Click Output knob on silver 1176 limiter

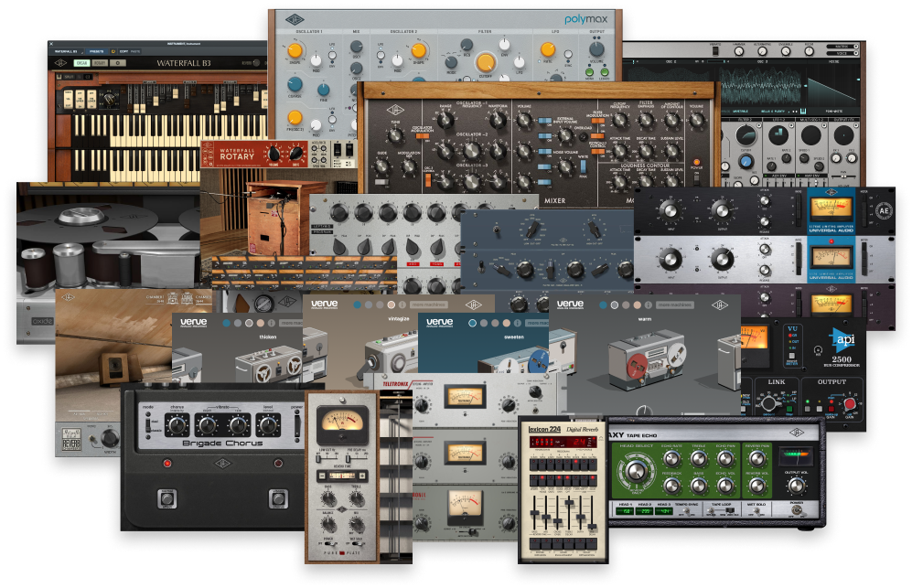pos(722,258)
